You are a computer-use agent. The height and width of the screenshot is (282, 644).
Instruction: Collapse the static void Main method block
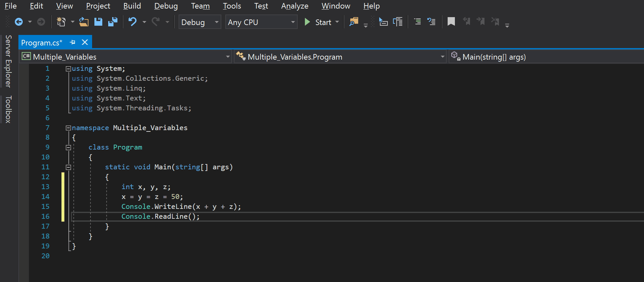[x=68, y=167]
